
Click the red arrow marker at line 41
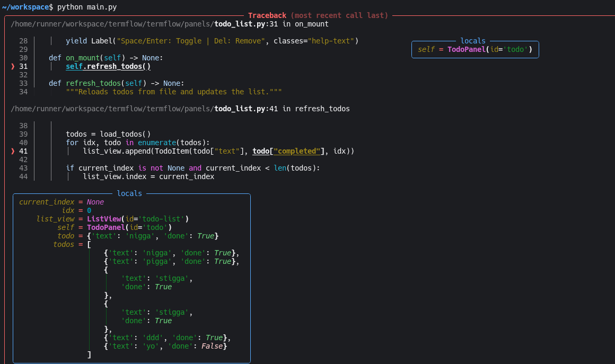point(13,152)
